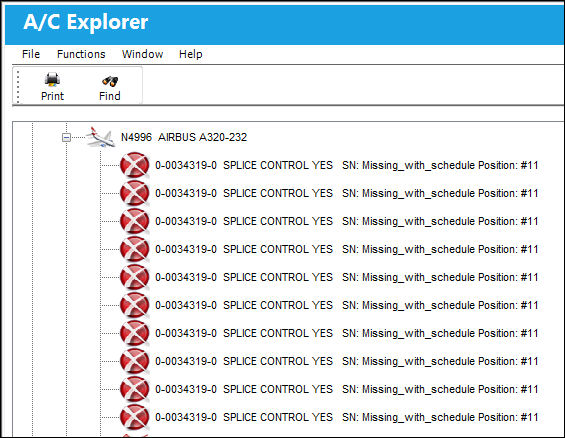Click the Print printer icon
Image resolution: width=565 pixels, height=438 pixels.
[x=52, y=80]
